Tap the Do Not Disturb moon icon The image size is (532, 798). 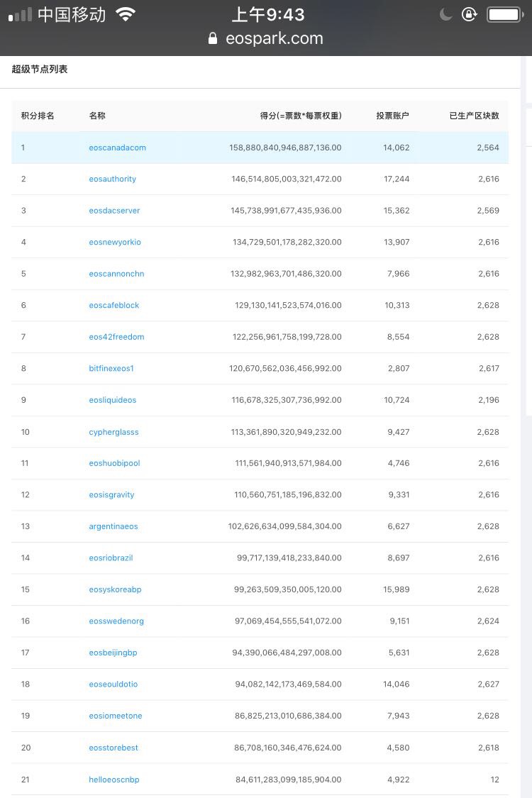pos(446,14)
